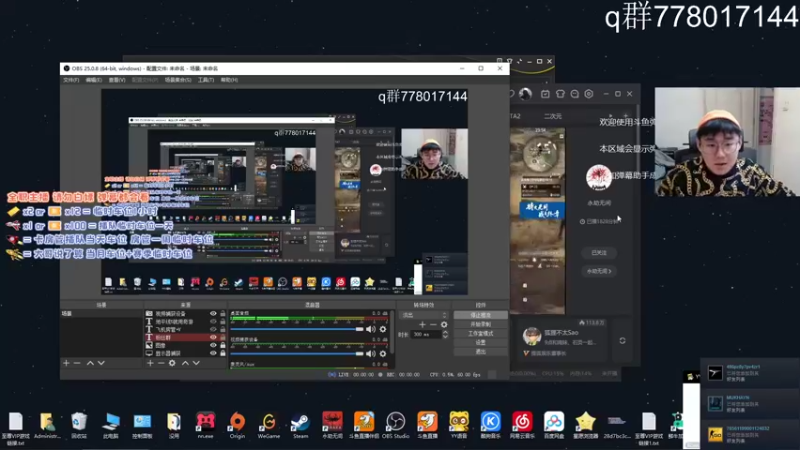Screen dimensions: 800x450
Task: Remove scene transition with minus icon
Action: coord(433,324)
